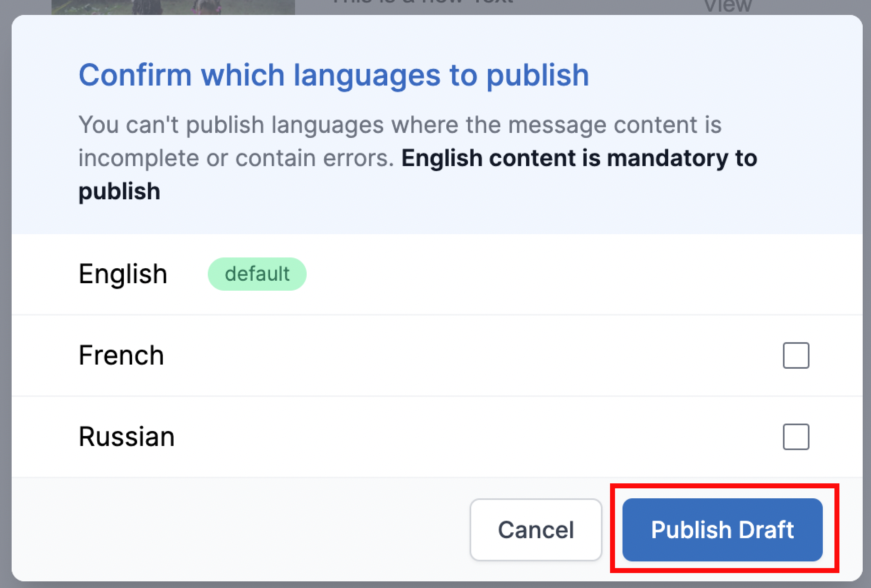Enable the Russian language checkbox
The image size is (871, 588).
pos(796,437)
